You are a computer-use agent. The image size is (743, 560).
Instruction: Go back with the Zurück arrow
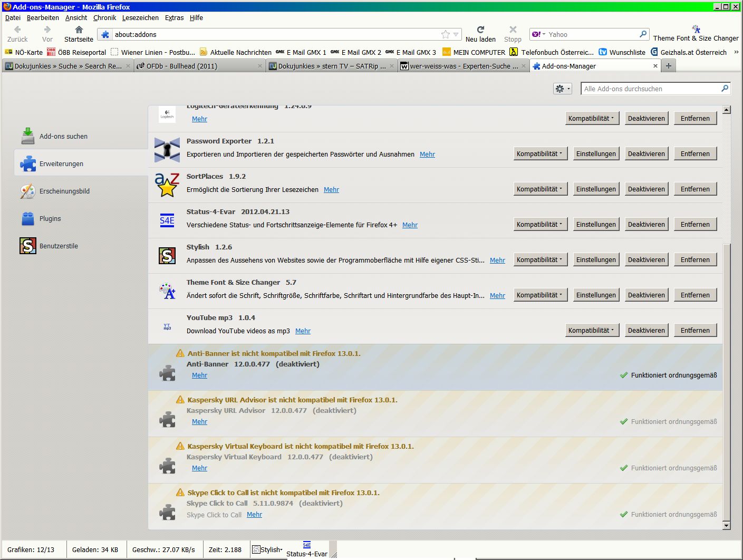(x=17, y=30)
